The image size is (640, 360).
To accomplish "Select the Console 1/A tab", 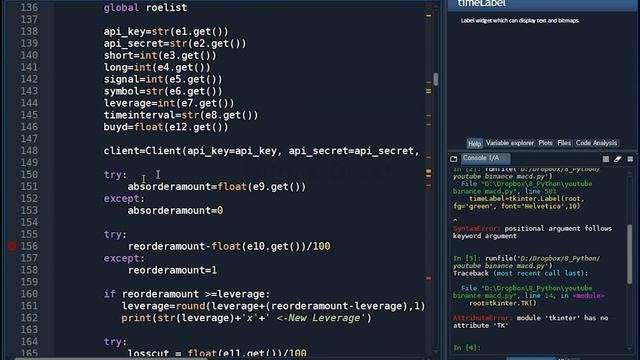I will (x=486, y=158).
